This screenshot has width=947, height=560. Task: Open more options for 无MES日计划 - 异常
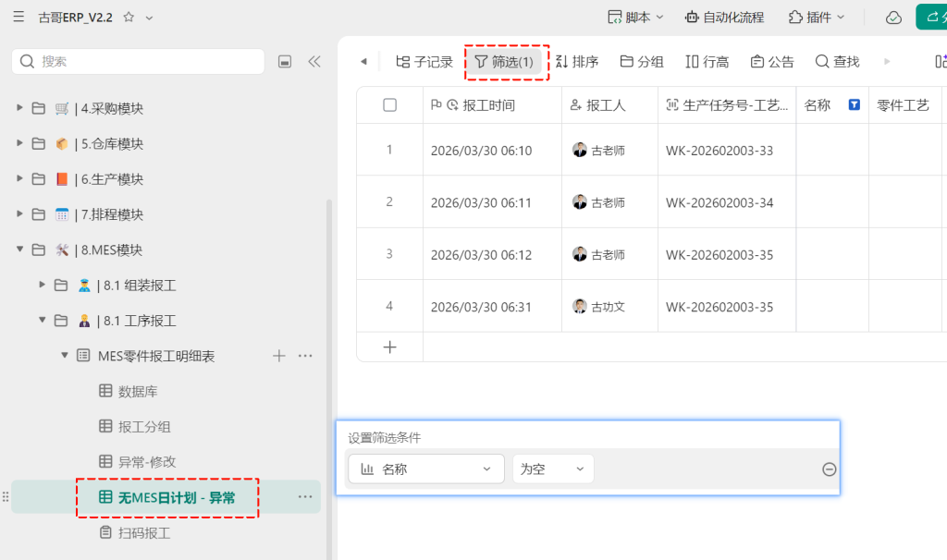coord(305,496)
